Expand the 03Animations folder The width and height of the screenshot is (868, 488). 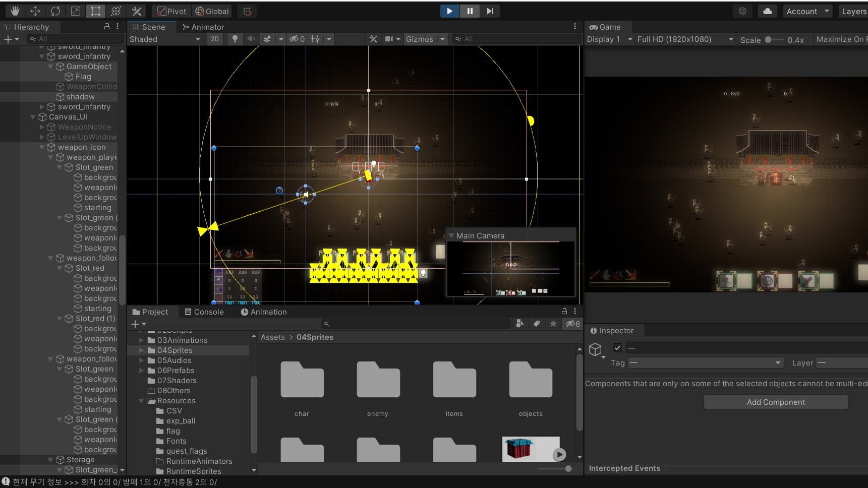tap(142, 340)
